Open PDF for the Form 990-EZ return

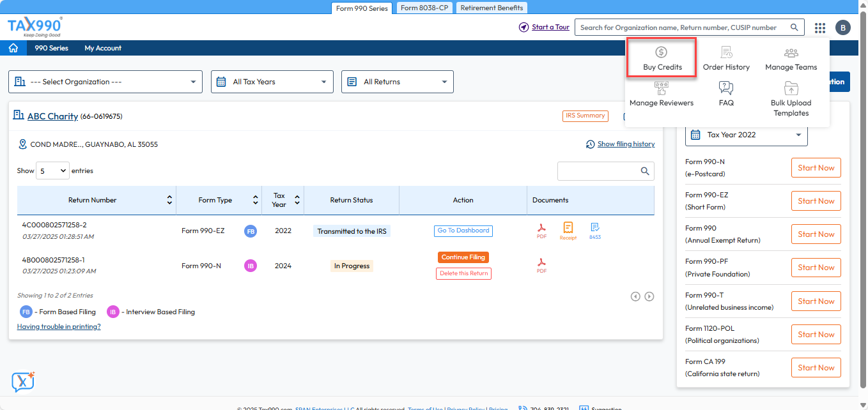click(541, 231)
